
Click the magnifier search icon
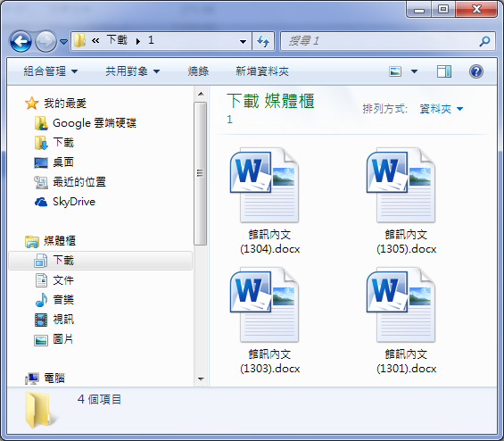pos(485,41)
